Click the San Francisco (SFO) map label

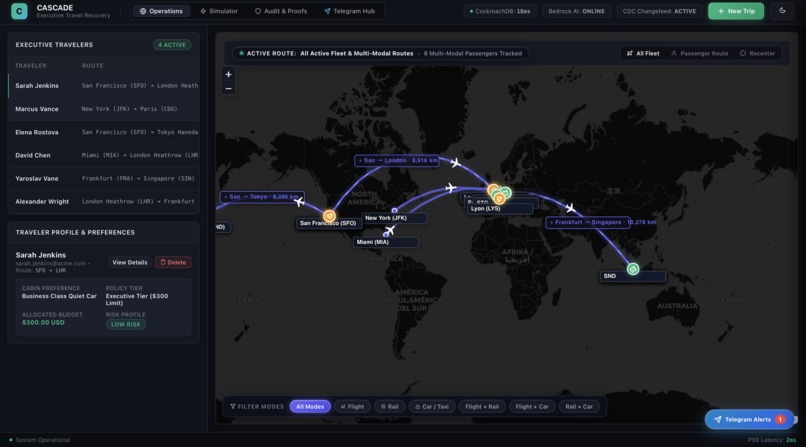328,223
